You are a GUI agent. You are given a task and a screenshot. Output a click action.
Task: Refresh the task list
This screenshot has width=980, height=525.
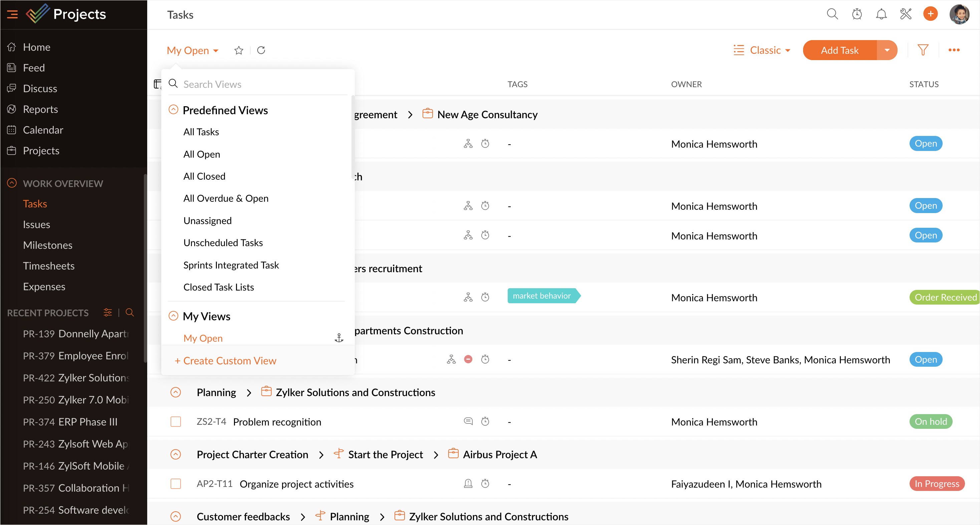[x=261, y=50]
